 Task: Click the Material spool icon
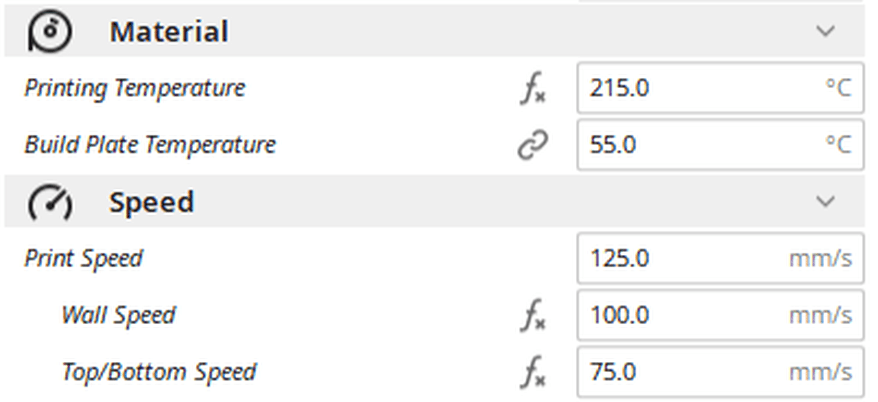pos(50,32)
